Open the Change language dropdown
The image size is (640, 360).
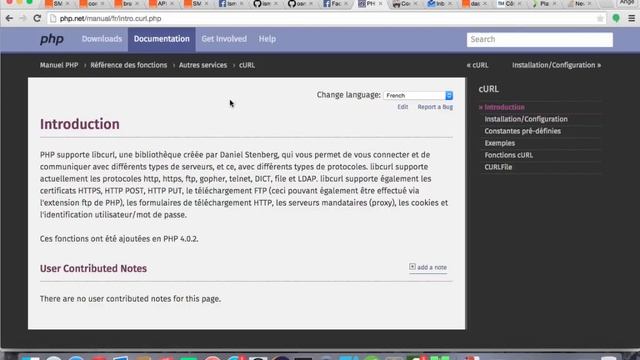(418, 96)
